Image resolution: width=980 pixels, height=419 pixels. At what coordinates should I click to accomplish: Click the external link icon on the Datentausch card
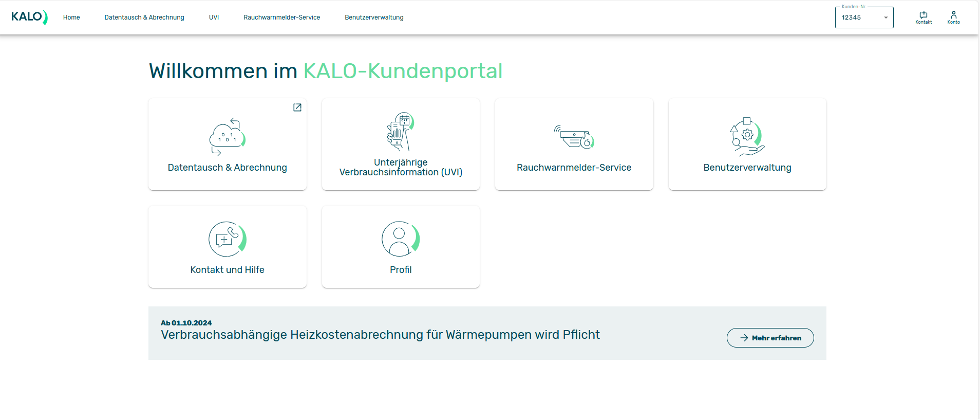tap(297, 107)
